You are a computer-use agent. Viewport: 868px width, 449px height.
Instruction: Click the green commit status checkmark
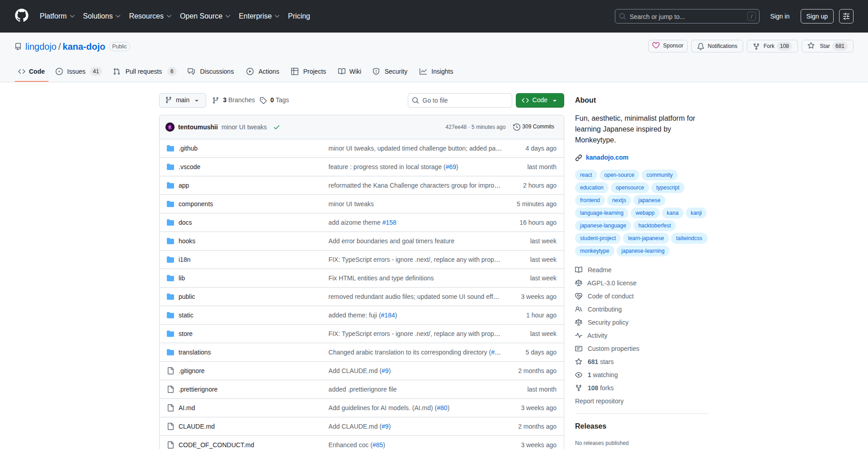tap(277, 128)
